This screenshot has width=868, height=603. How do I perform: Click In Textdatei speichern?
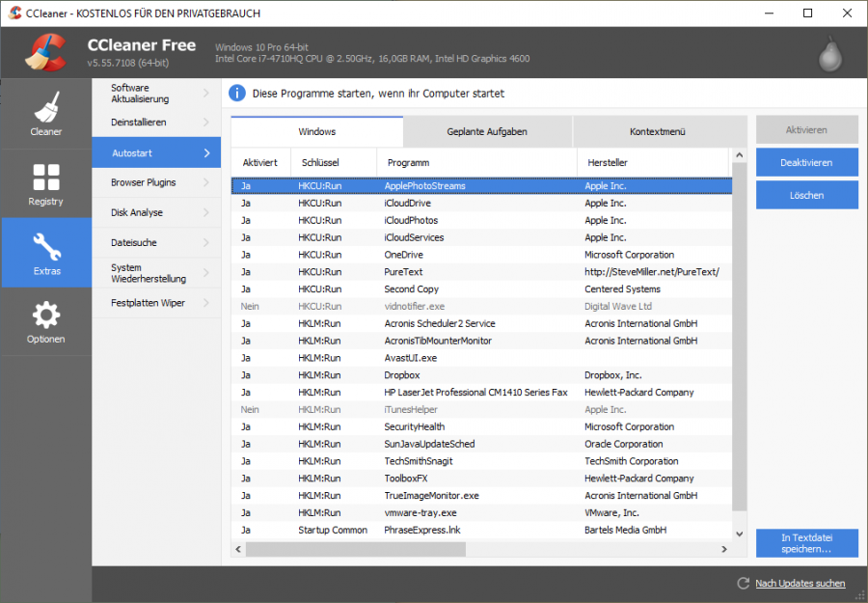[x=807, y=543]
